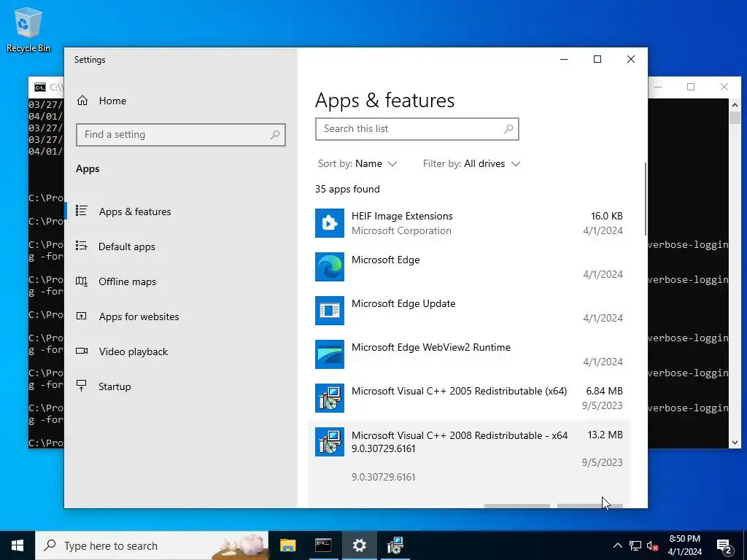Click the muted volume tray icon
Screen dimensions: 747x560
pos(653,545)
